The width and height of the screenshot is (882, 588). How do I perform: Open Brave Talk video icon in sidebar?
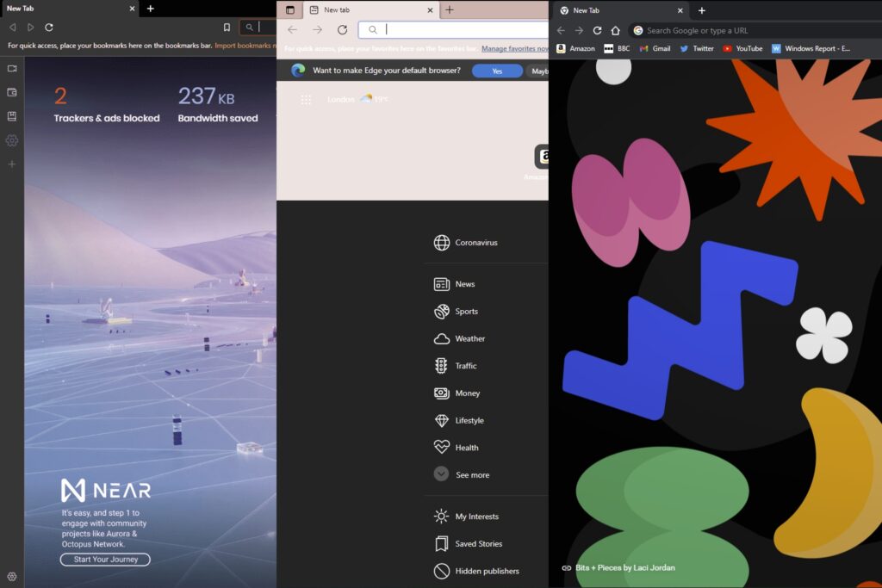[12, 69]
